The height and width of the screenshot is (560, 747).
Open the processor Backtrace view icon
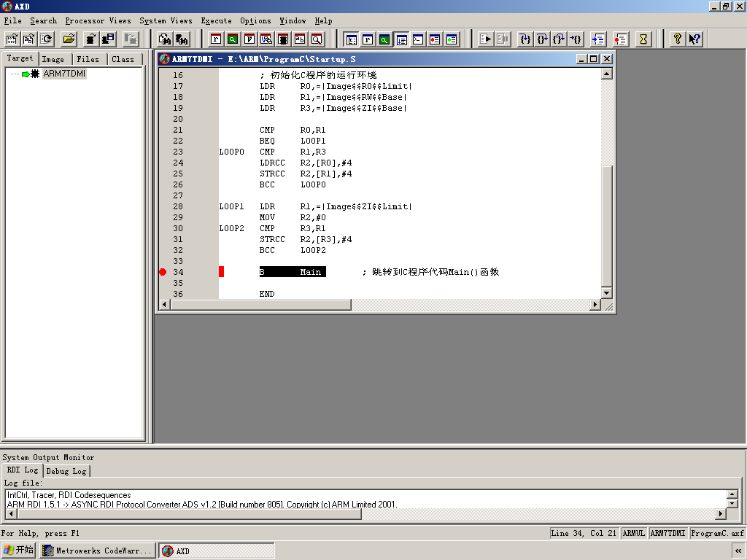point(266,39)
